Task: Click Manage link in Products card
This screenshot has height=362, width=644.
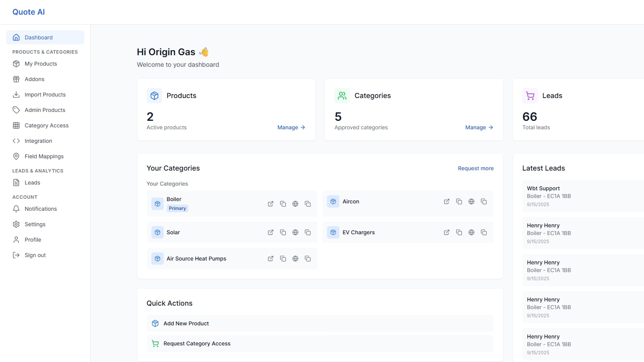Action: [291, 127]
